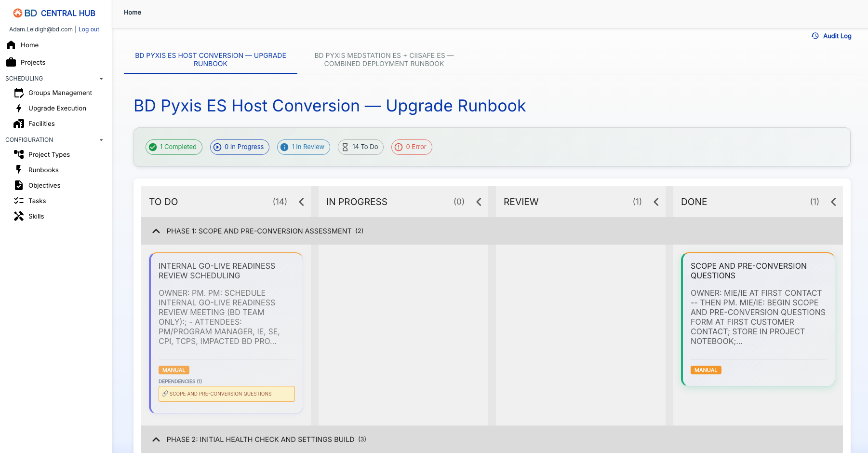The height and width of the screenshot is (453, 868).
Task: Click the Skills crossed tools icon
Action: point(19,216)
